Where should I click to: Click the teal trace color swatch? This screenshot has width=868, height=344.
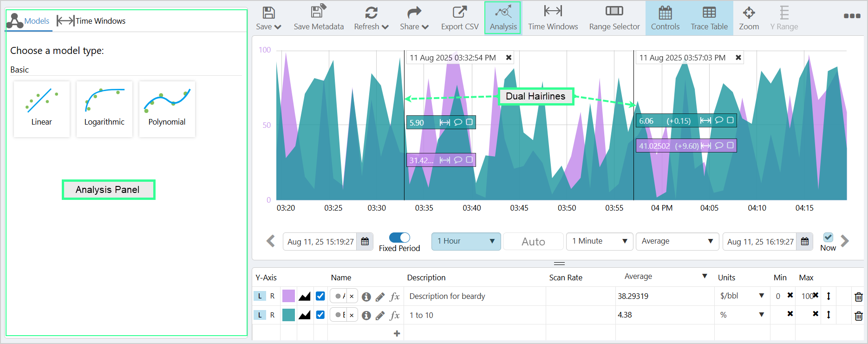tap(288, 315)
